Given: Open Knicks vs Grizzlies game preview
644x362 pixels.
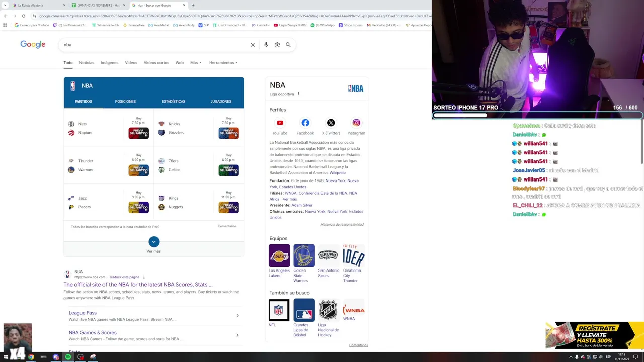Looking at the screenshot, I should click(228, 133).
